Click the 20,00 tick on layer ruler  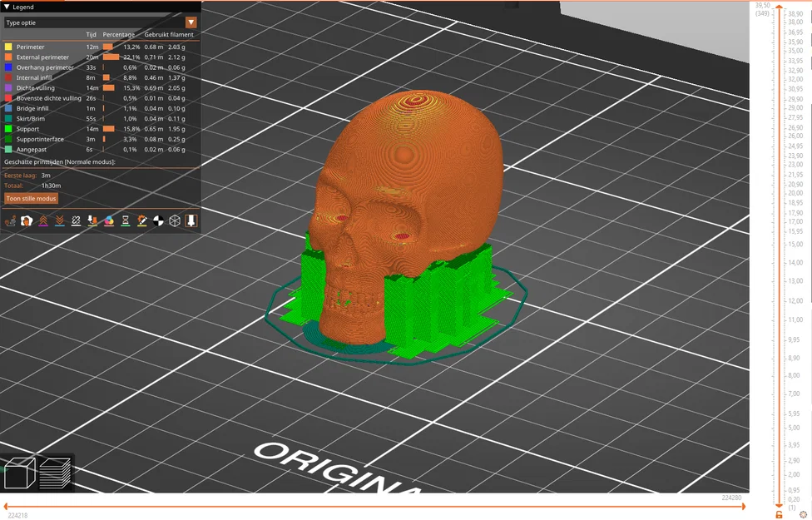pyautogui.click(x=795, y=193)
